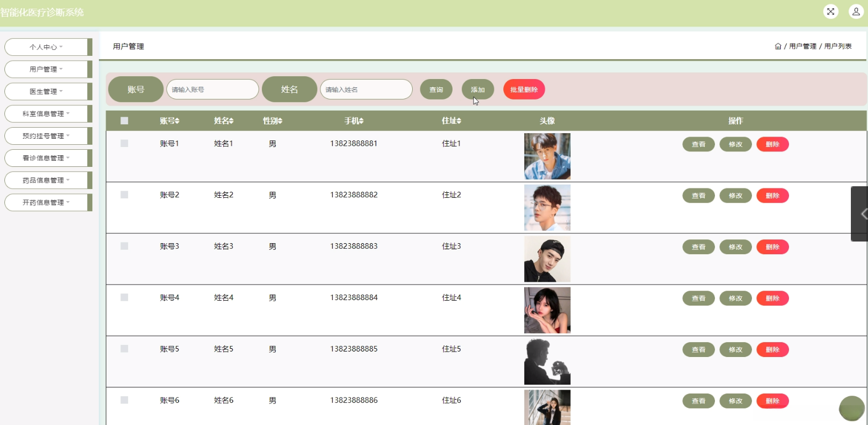Open the avatar thumbnail for 账号4
The image size is (868, 425).
click(548, 311)
